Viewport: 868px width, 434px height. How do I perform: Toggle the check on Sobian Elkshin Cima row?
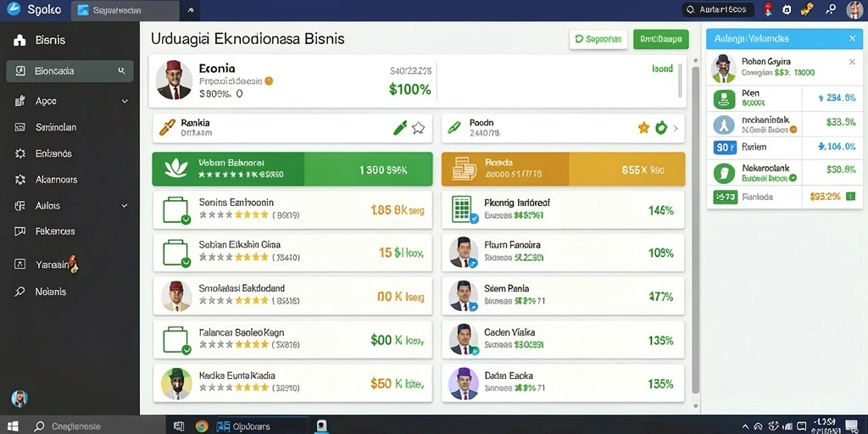tap(186, 263)
